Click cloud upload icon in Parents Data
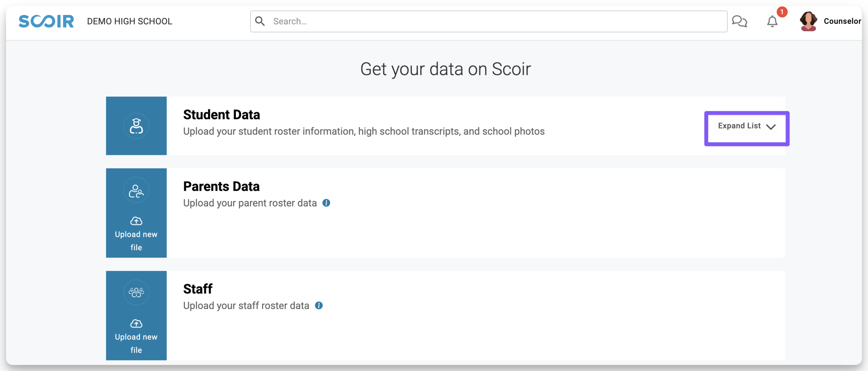Viewport: 868px width, 371px height. [136, 221]
